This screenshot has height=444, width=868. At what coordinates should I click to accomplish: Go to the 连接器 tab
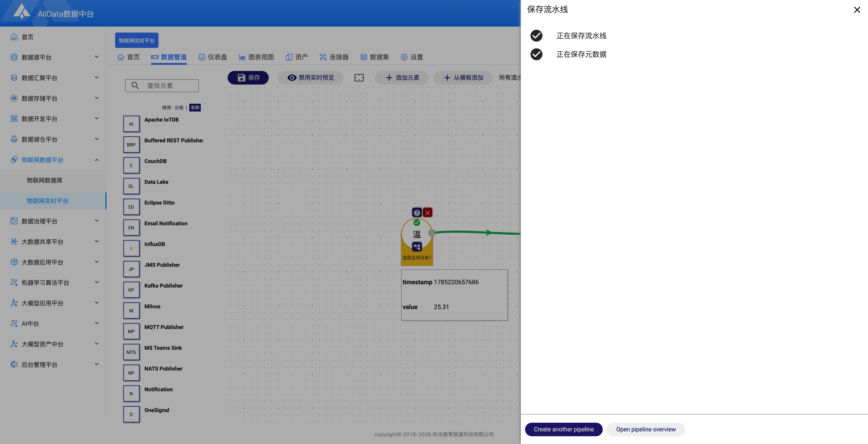point(334,57)
